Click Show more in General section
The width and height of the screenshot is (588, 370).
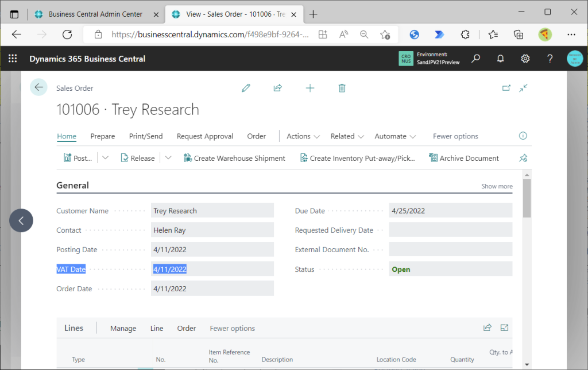coord(497,186)
